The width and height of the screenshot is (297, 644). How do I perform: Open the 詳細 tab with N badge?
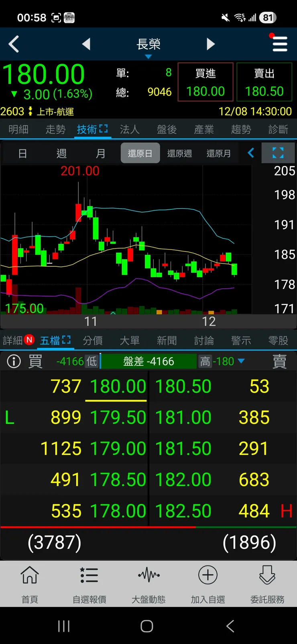18,341
